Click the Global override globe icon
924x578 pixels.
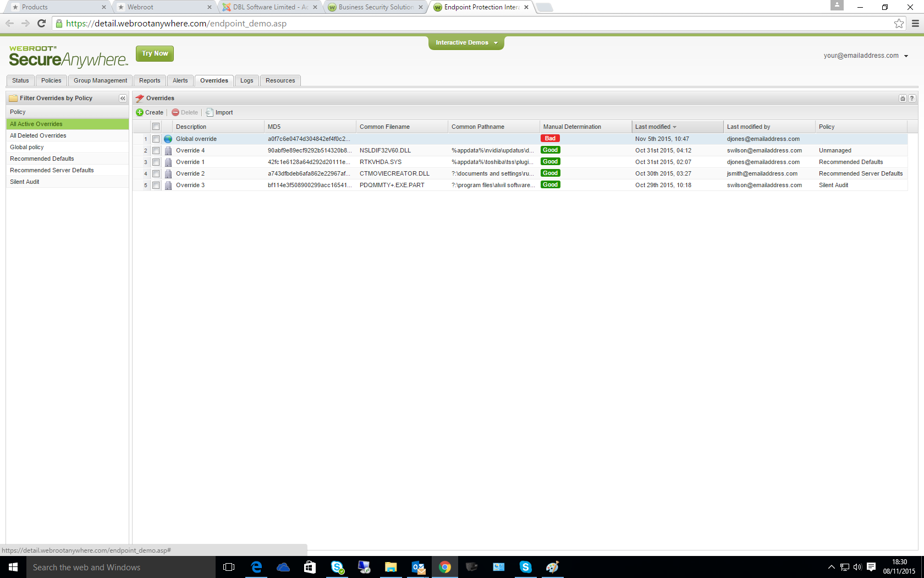click(x=168, y=139)
